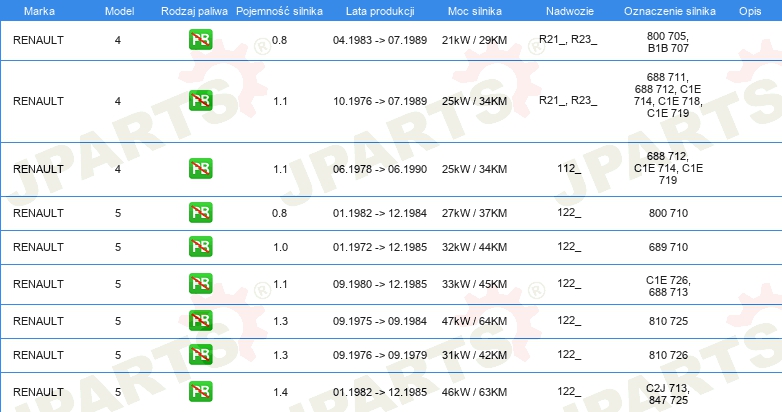Select engine code 689 710

[x=668, y=247]
